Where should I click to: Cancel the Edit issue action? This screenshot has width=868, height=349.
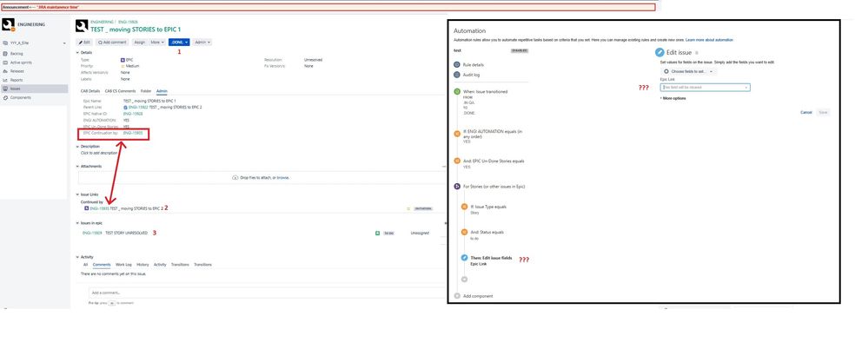click(x=806, y=112)
